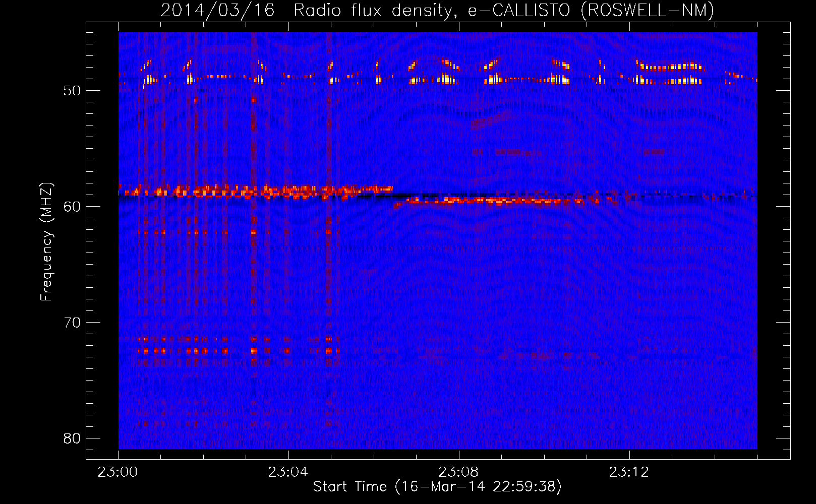Click the '80' frequency tick label

point(72,438)
